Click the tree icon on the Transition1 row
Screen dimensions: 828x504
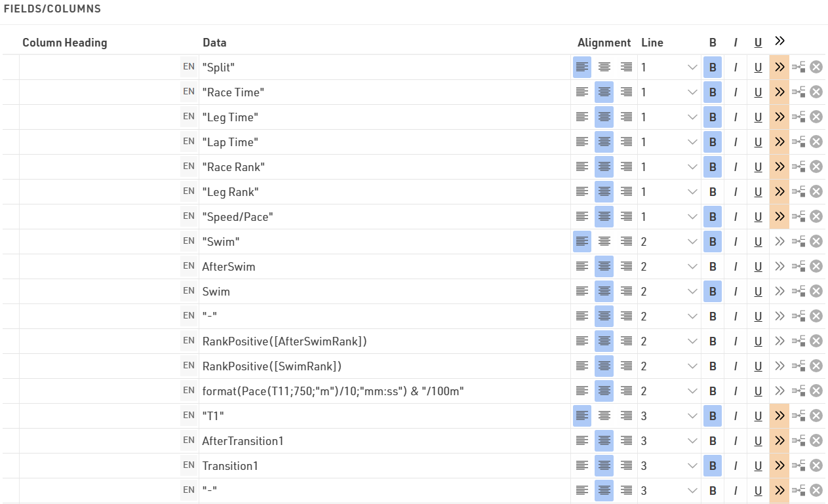798,465
